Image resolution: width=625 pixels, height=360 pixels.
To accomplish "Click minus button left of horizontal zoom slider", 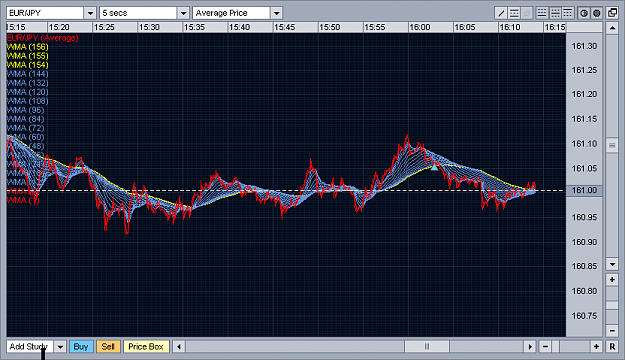I will tap(545, 346).
